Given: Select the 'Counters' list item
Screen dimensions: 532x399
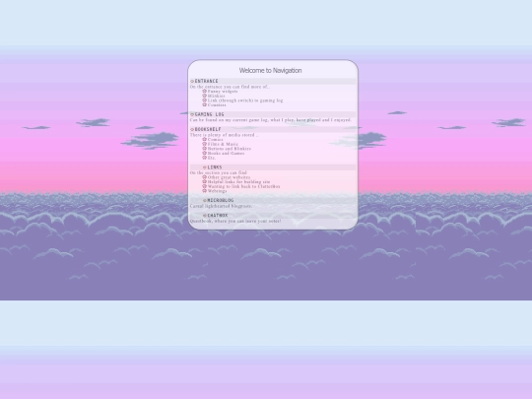Looking at the screenshot, I should [x=217, y=105].
